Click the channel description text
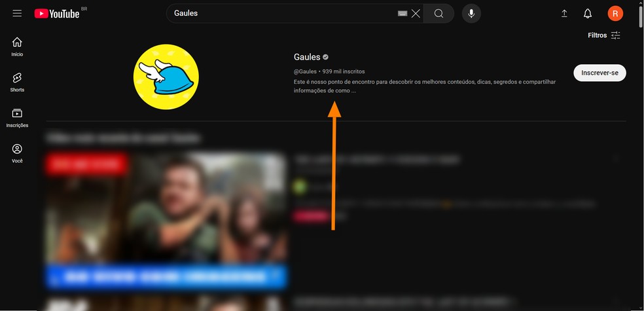 pyautogui.click(x=425, y=86)
